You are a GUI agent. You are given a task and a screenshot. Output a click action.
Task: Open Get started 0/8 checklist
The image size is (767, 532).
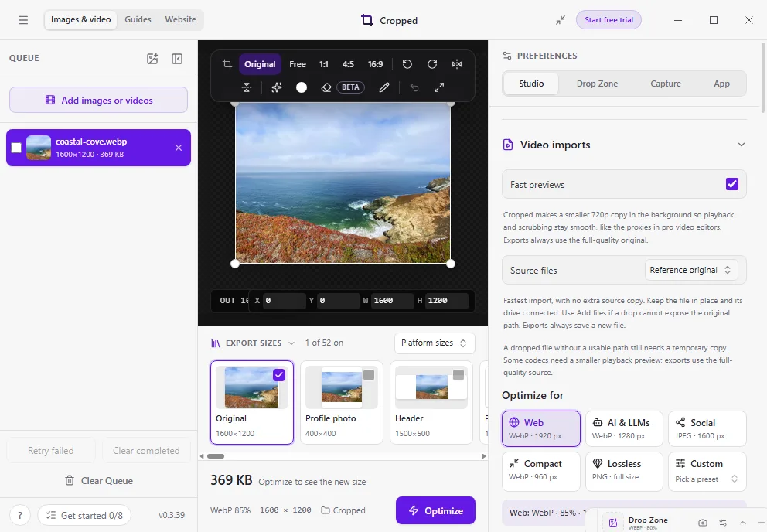[x=84, y=515]
